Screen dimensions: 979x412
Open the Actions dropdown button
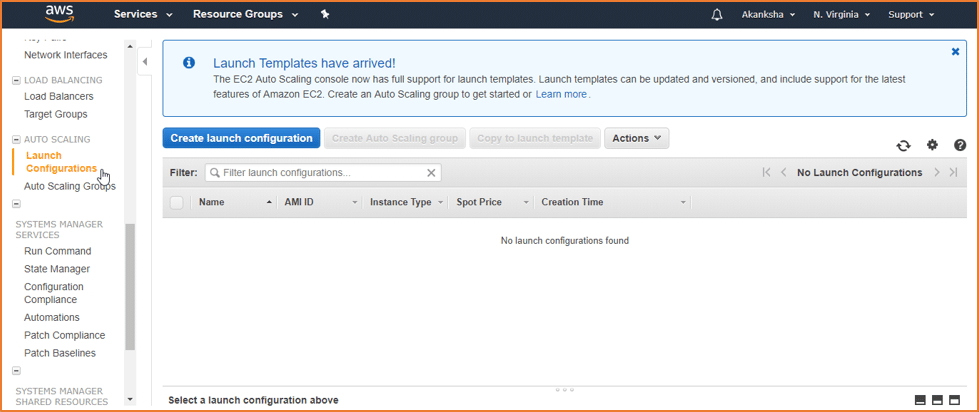point(637,139)
